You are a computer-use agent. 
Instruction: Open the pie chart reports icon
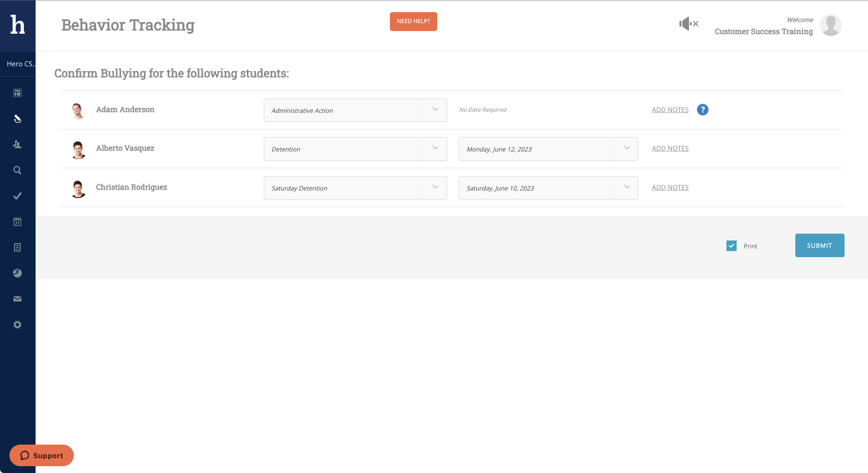[x=17, y=273]
